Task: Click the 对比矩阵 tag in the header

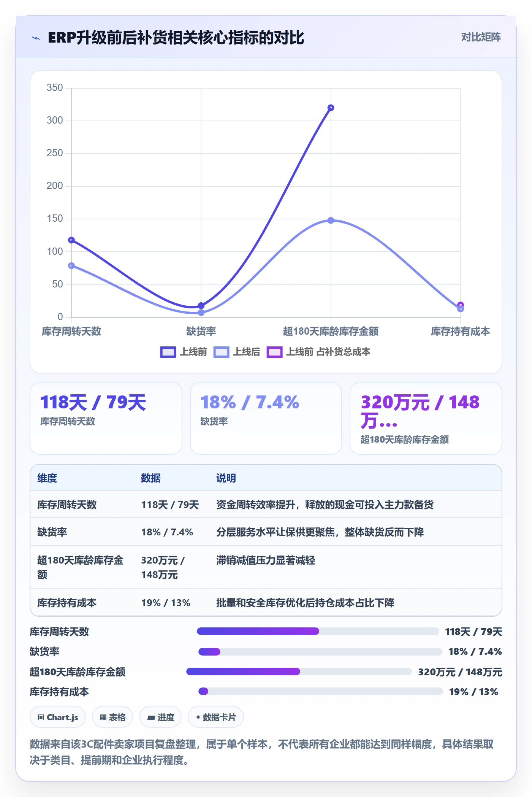Action: click(481, 37)
